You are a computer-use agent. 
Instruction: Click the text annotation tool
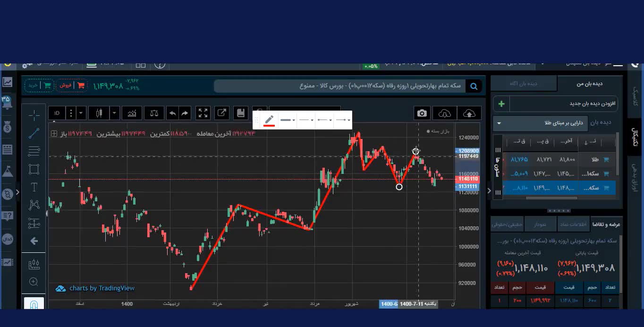[x=34, y=187]
